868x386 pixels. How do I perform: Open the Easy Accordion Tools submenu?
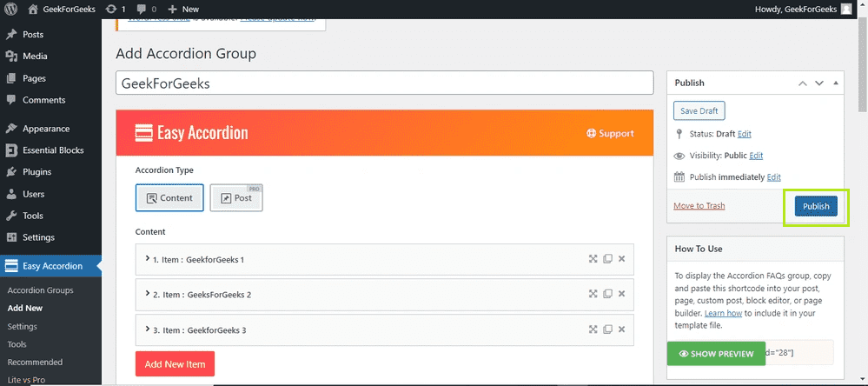coord(17,344)
